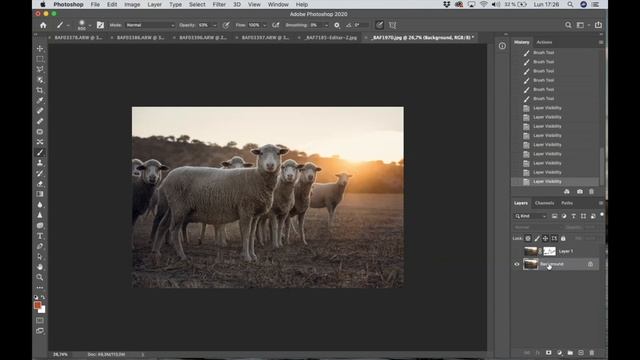Toggle pressure for opacity button
Image resolution: width=640 pixels, height=360 pixels.
tap(226, 25)
